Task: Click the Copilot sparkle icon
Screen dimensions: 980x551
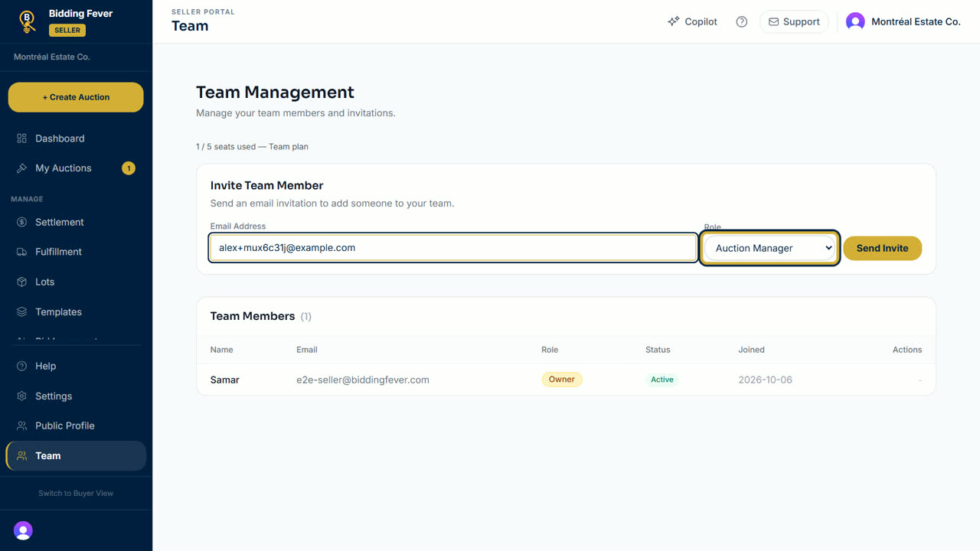Action: point(674,21)
